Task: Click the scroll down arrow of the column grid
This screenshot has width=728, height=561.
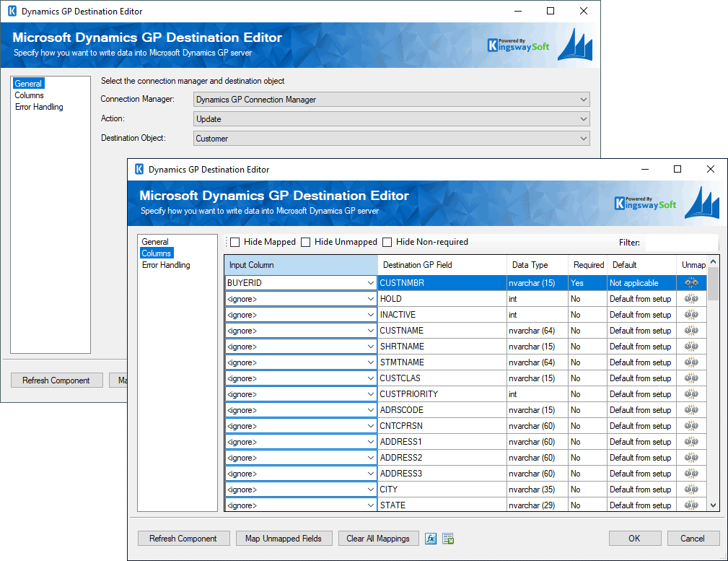Action: tap(714, 505)
